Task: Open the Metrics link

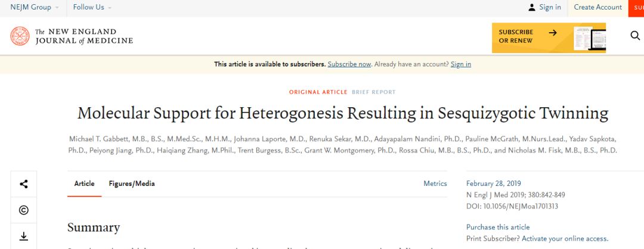Action: [435, 183]
